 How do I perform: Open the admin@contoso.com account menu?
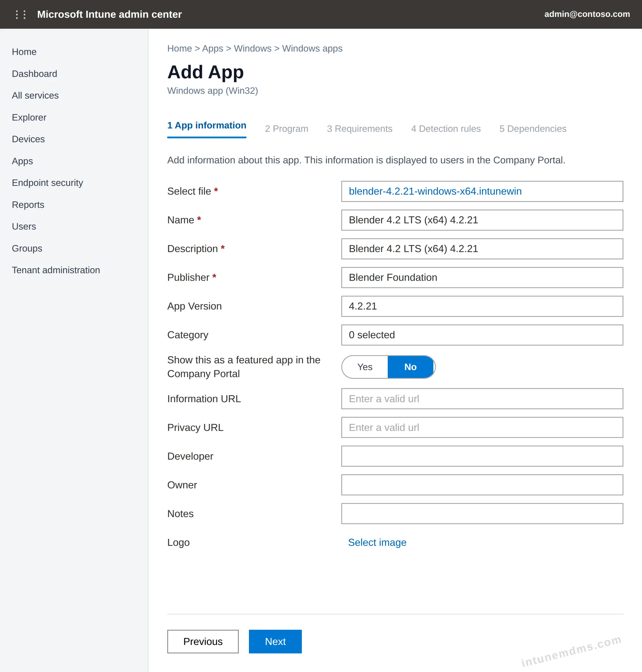click(587, 14)
